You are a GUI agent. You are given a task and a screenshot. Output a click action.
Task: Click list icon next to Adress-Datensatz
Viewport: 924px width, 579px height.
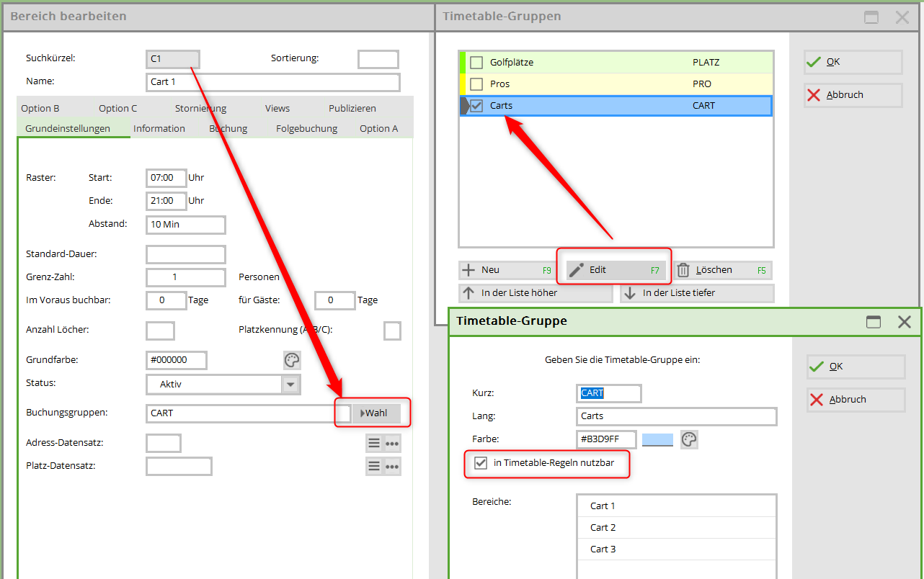pos(373,443)
